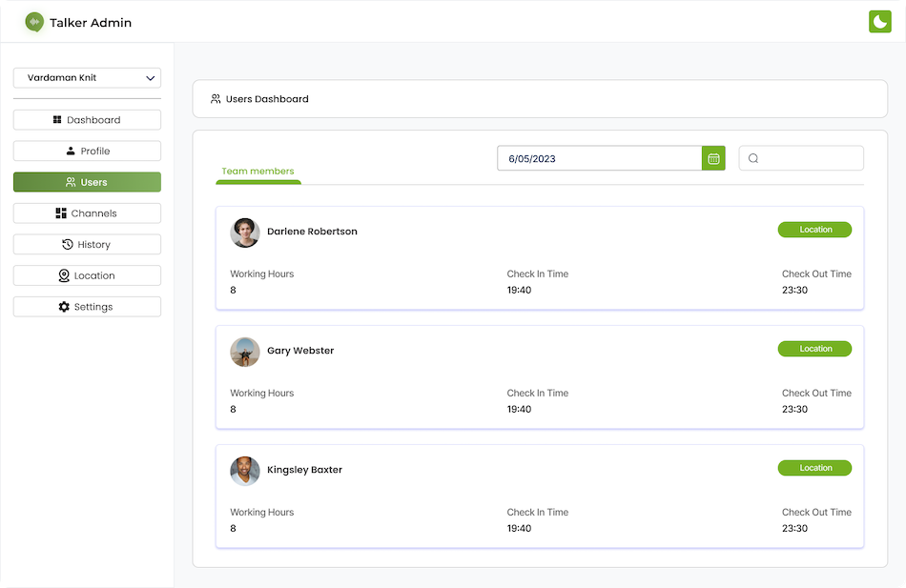
Task: Switch to the Team members tab
Action: [x=257, y=172]
